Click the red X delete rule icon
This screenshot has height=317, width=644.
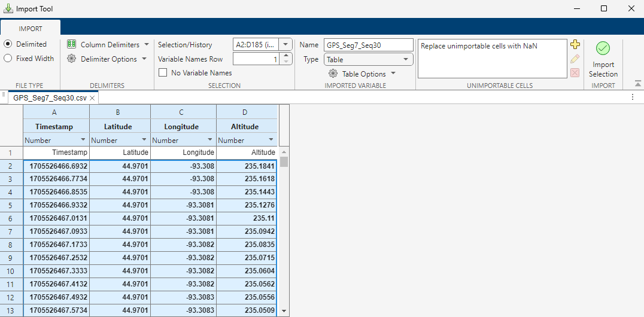[575, 72]
